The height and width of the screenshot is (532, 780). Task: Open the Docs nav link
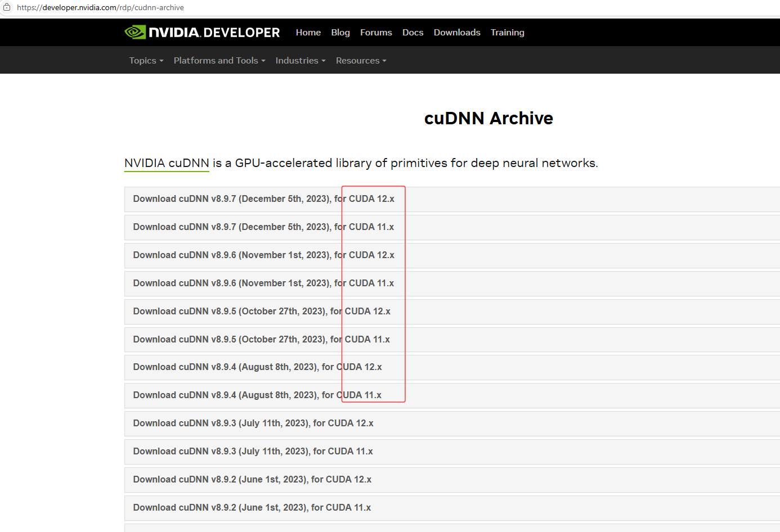point(413,32)
